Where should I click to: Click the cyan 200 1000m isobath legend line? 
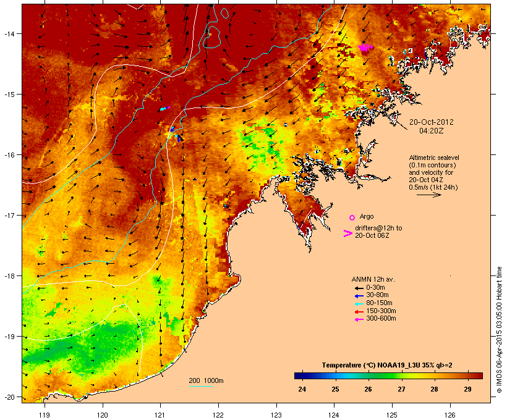point(200,386)
